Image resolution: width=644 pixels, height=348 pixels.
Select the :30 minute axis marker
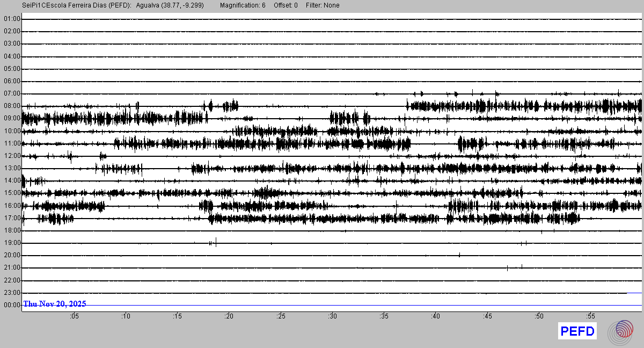pos(332,316)
